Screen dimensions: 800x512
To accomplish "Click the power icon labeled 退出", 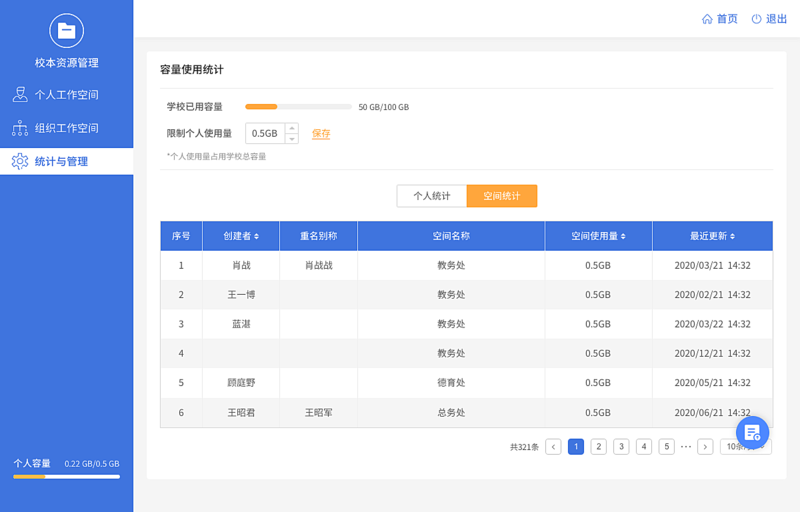I will 757,19.
